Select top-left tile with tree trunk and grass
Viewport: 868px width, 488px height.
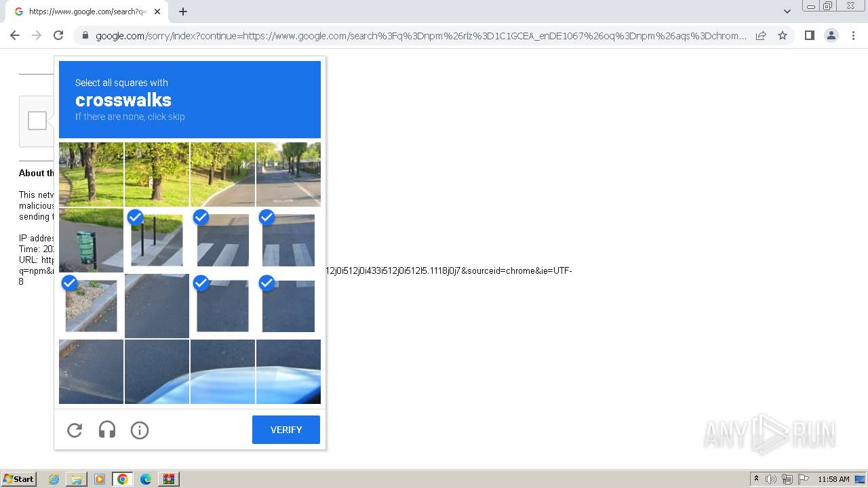[x=91, y=174]
